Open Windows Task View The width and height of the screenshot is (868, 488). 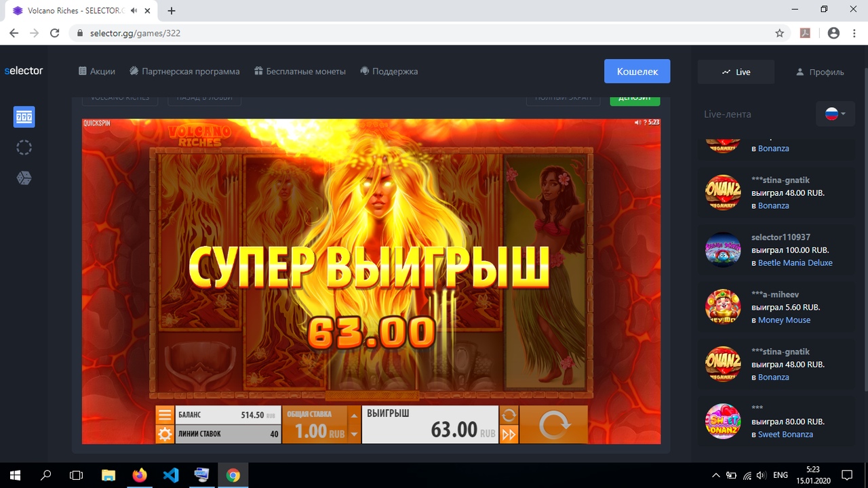pos(77,475)
